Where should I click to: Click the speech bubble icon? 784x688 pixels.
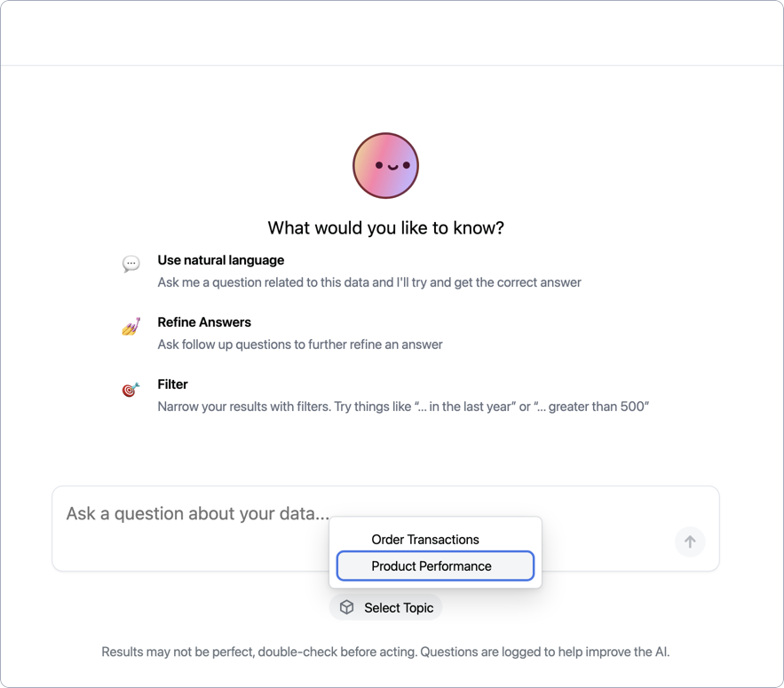coord(131,264)
